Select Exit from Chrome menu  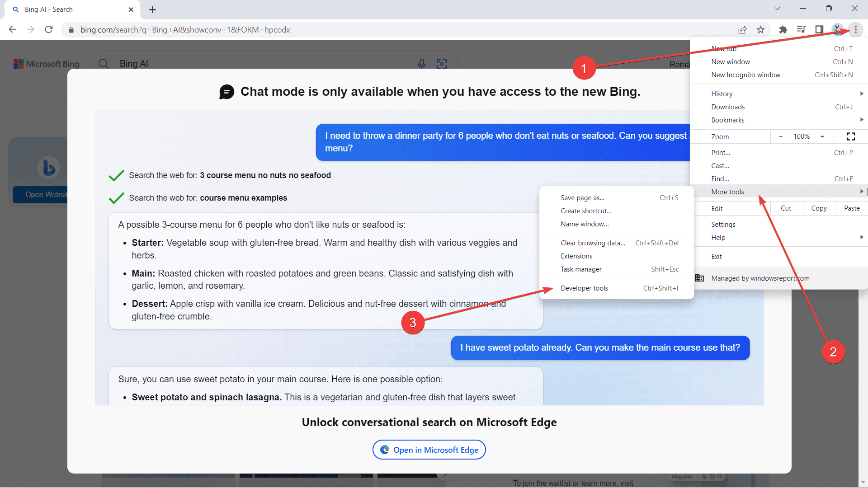[x=779, y=257]
